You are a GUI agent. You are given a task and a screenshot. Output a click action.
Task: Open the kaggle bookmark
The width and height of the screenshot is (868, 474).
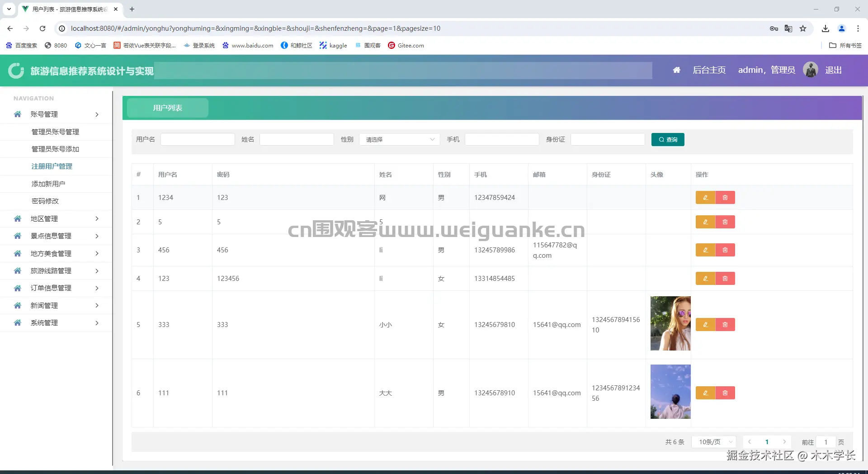[333, 45]
